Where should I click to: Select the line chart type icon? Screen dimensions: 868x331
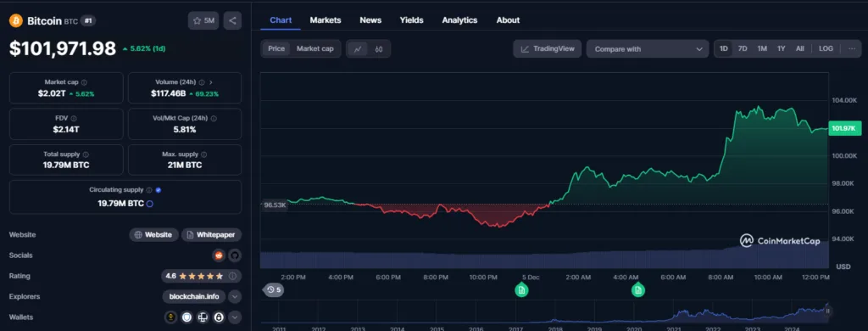358,48
